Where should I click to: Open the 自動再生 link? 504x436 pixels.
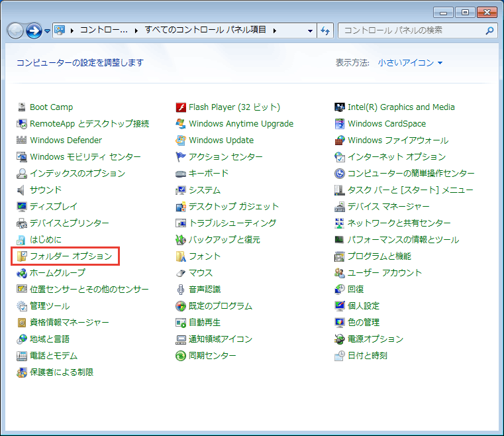(x=205, y=323)
